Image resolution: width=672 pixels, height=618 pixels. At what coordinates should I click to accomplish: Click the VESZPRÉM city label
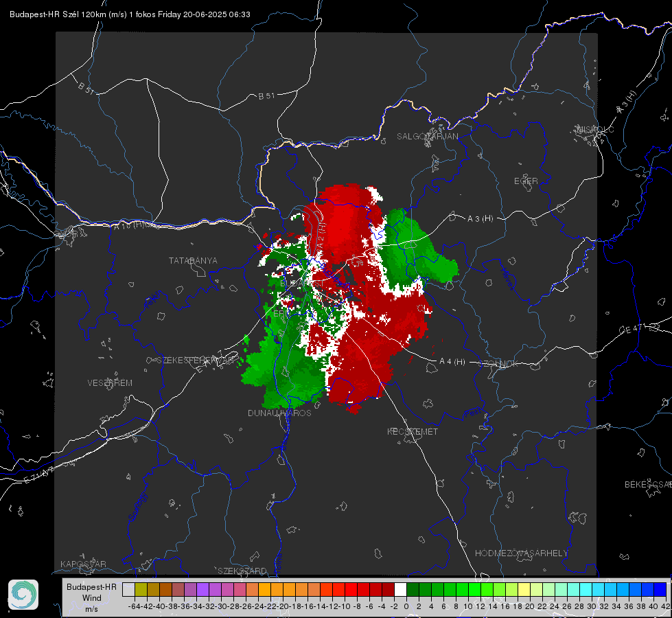110,382
